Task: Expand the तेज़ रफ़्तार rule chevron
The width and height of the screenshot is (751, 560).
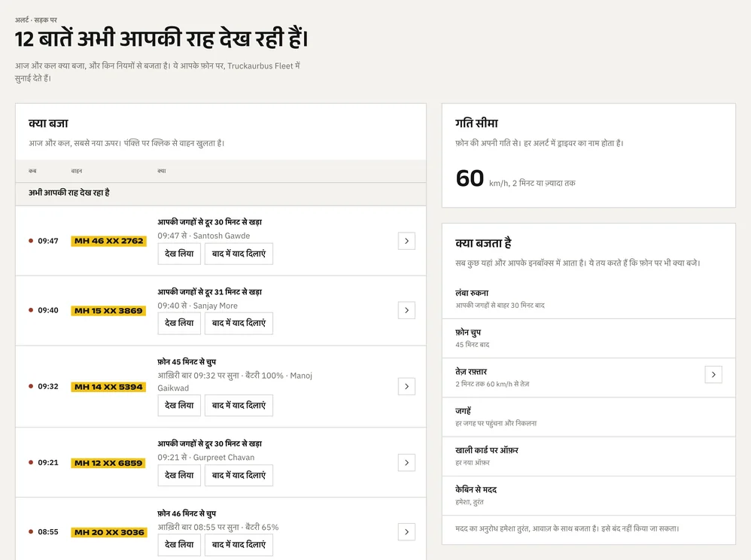Action: (713, 375)
